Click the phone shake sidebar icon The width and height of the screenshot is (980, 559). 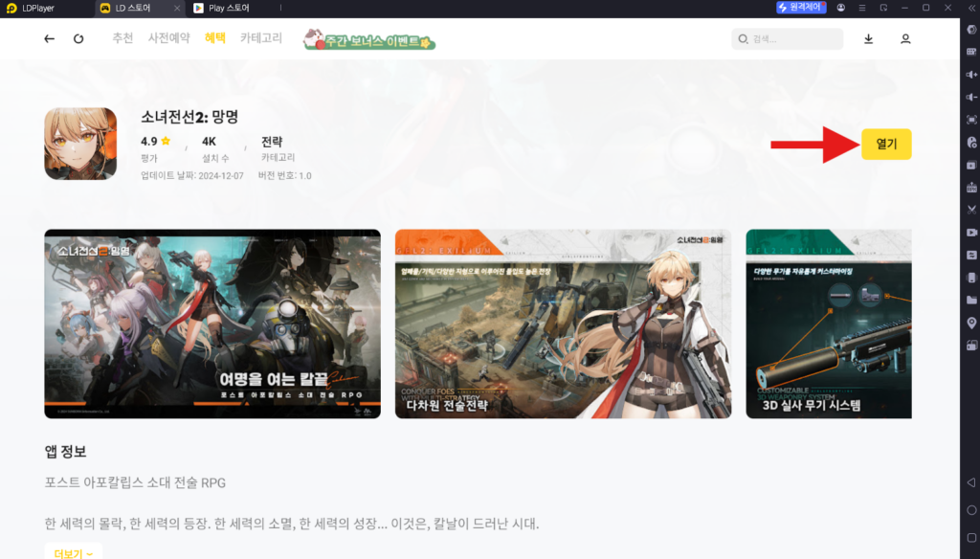pos(971,277)
